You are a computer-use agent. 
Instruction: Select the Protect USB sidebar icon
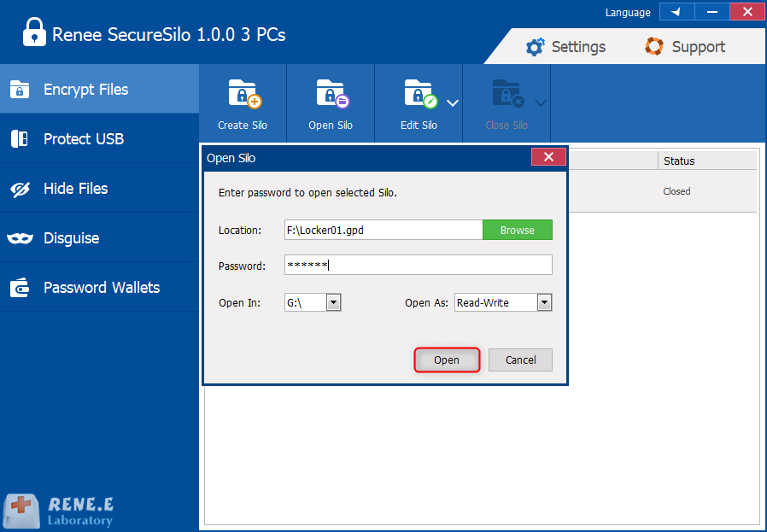20,139
